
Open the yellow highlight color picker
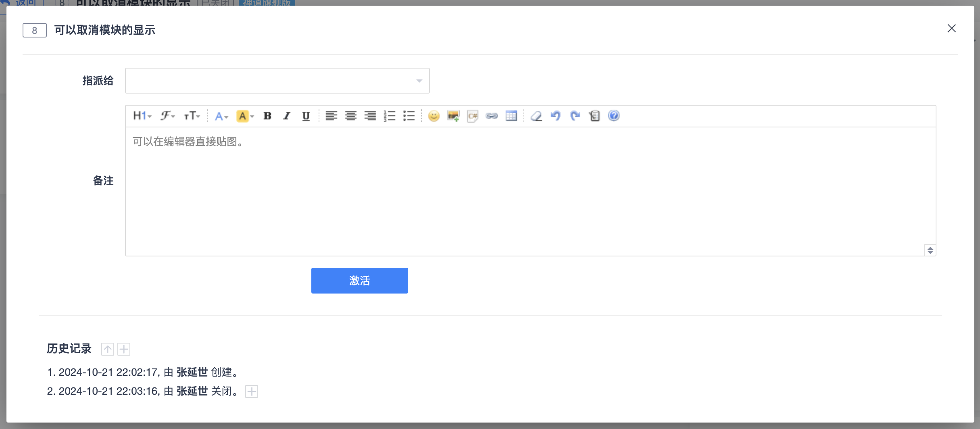click(x=245, y=116)
